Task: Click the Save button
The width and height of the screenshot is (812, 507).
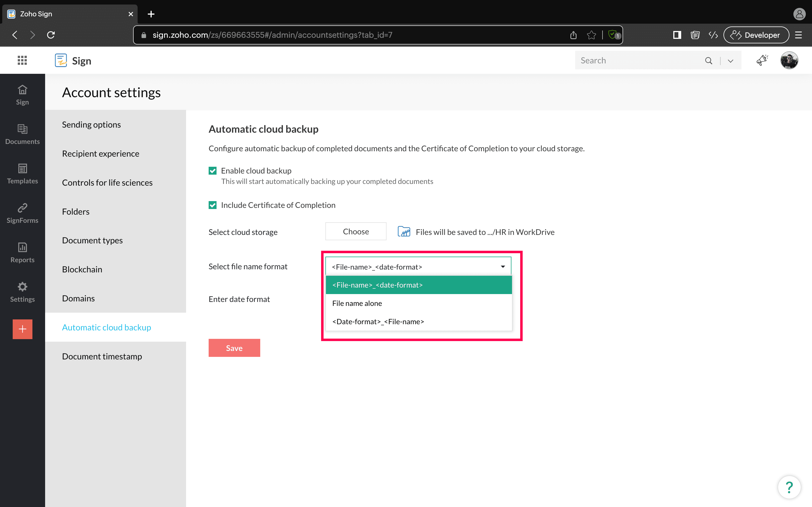Action: 234,348
